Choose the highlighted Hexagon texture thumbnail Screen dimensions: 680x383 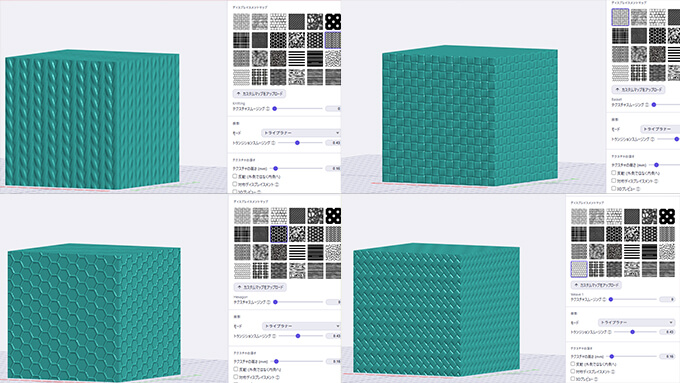pyautogui.click(x=279, y=234)
